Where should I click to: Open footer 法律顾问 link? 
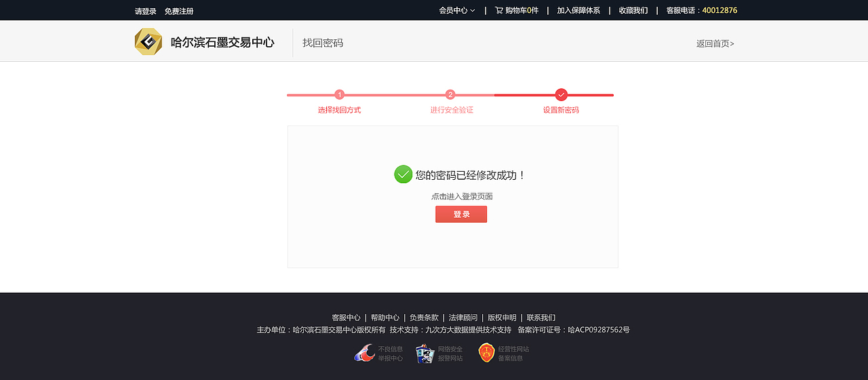463,318
